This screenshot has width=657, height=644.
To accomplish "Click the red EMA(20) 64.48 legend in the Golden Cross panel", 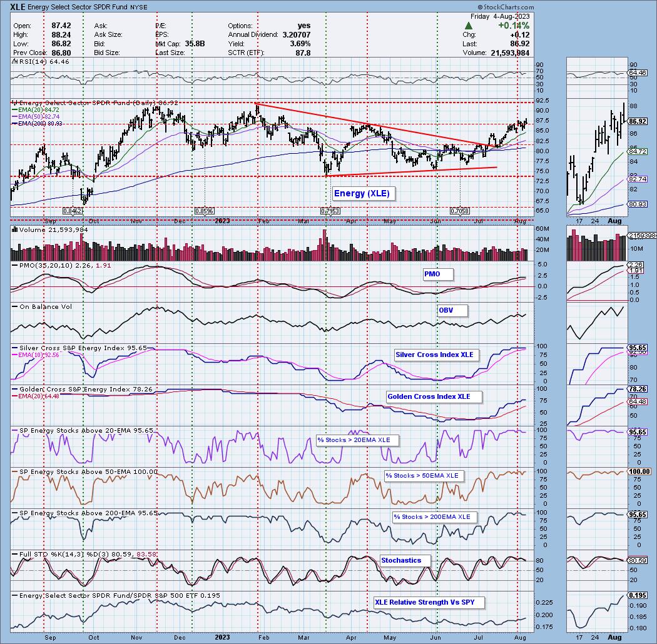I will (x=36, y=396).
